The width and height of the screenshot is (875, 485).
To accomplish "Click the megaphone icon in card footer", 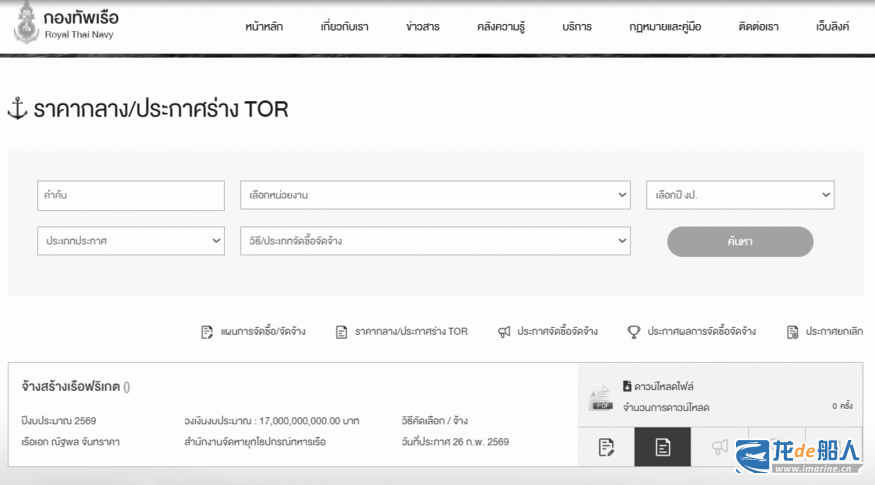I will [719, 447].
